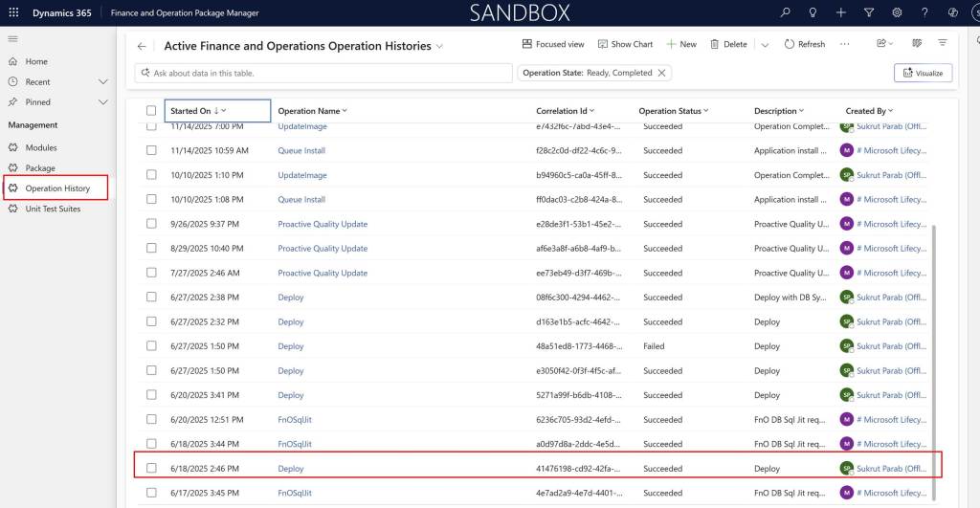Refresh the operation history list
Viewport: 980px width, 508px height.
click(x=804, y=44)
